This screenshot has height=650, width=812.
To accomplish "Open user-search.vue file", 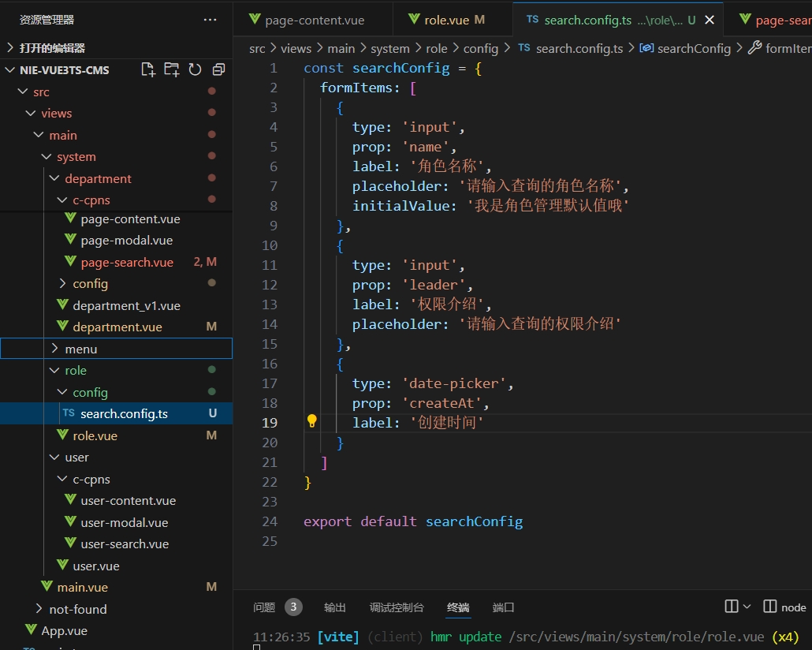I will click(117, 544).
